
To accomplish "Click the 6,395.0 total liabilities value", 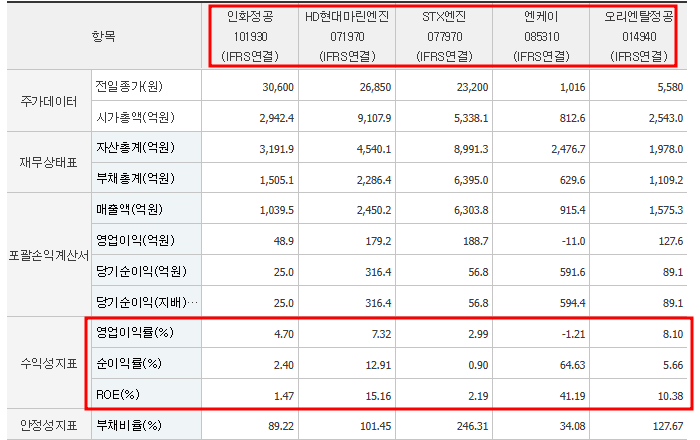I will point(471,180).
